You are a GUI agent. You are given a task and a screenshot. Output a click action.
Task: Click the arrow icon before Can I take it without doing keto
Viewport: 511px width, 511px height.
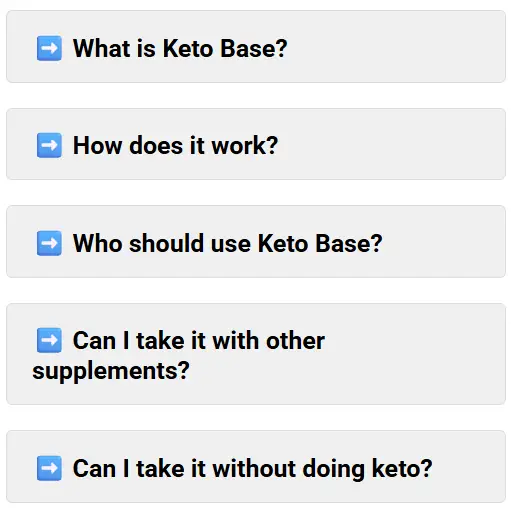[49, 468]
